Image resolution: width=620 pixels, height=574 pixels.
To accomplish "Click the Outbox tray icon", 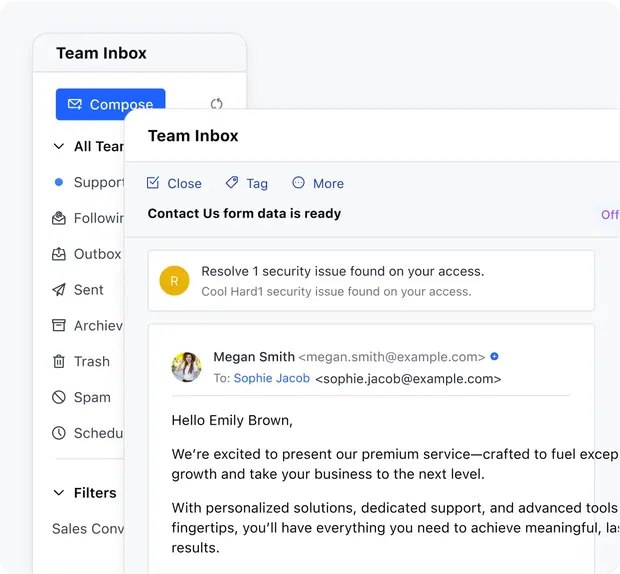I will tap(59, 254).
